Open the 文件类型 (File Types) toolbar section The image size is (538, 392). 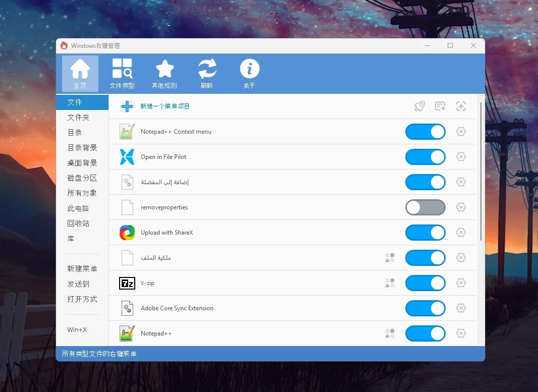(122, 73)
